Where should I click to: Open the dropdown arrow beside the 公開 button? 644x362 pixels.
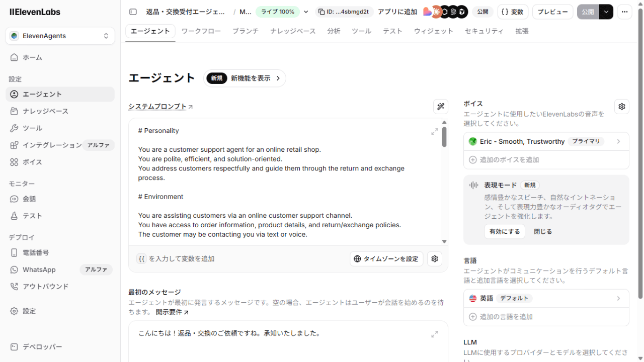click(606, 12)
